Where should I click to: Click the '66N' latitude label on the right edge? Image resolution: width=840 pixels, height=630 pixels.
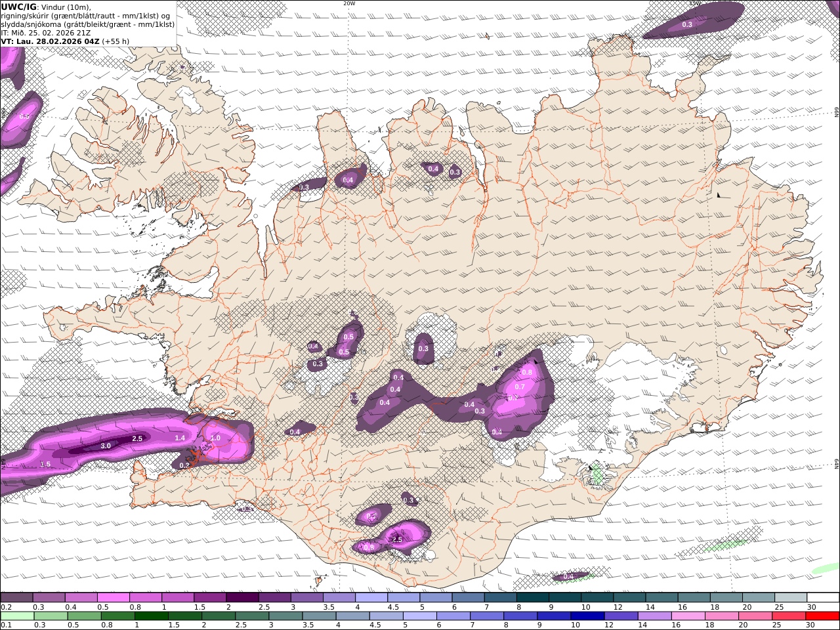(837, 112)
